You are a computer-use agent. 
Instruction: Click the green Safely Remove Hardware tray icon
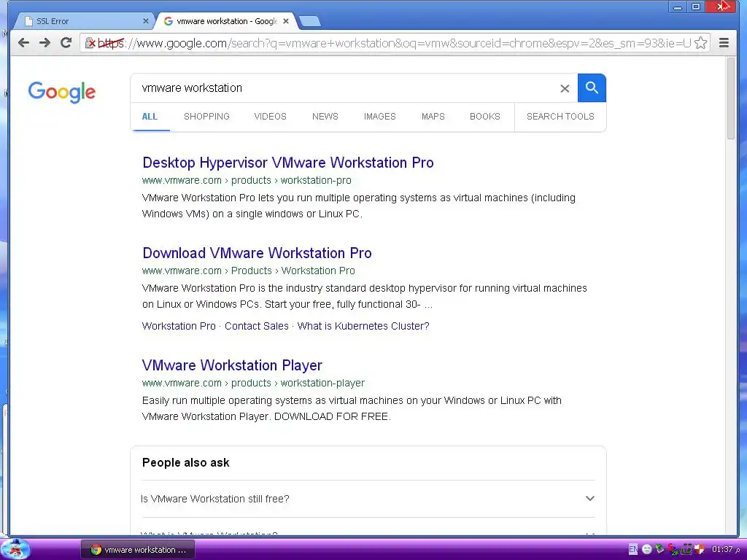pos(659,548)
